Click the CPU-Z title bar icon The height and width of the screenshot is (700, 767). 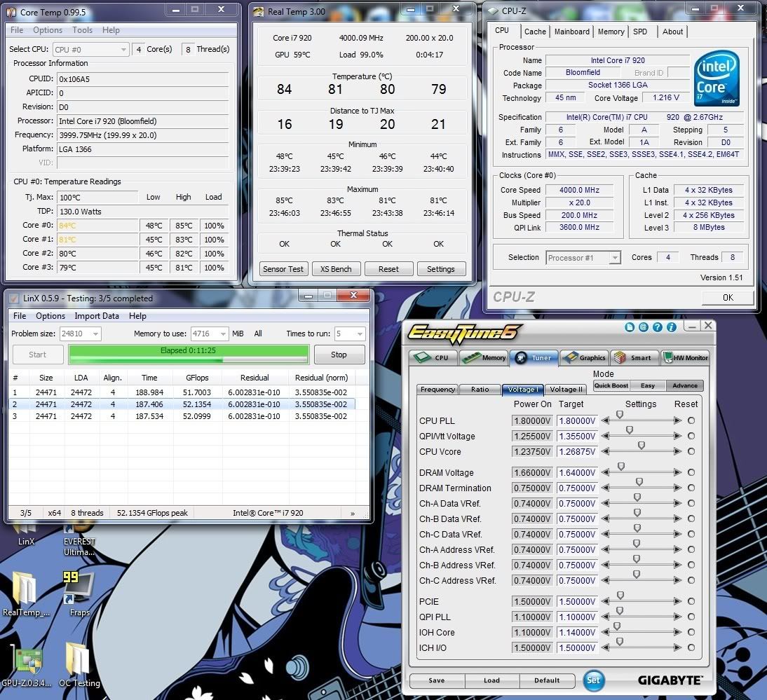tap(493, 11)
